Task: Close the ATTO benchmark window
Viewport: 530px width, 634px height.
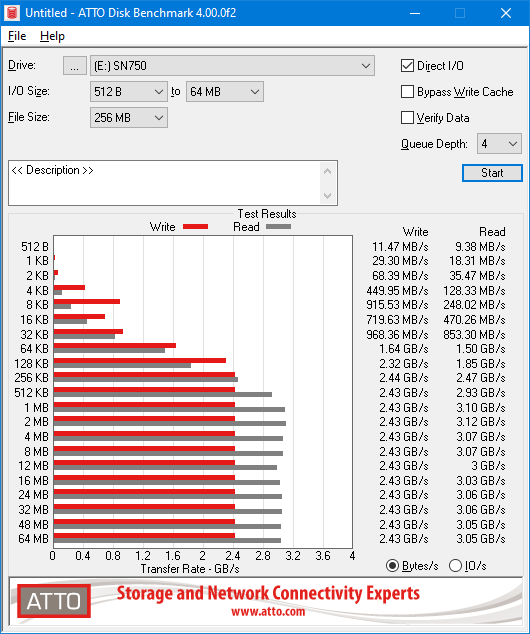Action: [x=506, y=13]
